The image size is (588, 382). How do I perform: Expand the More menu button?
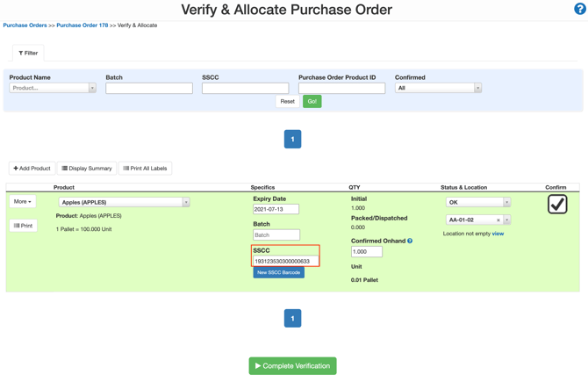click(x=23, y=201)
